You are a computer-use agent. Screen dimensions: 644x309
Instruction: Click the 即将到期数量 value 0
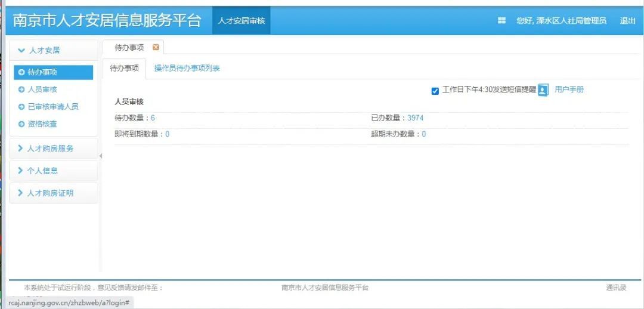tap(168, 134)
